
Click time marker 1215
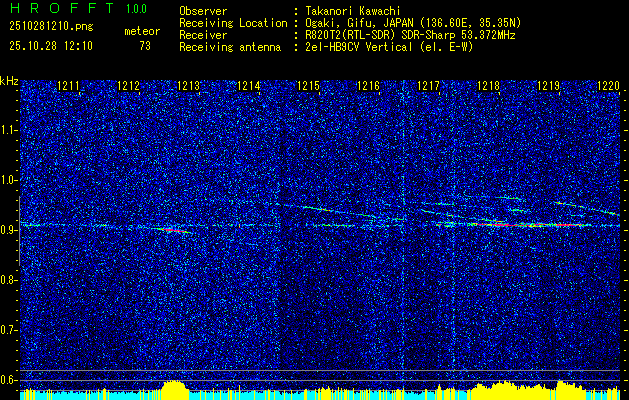(x=308, y=86)
